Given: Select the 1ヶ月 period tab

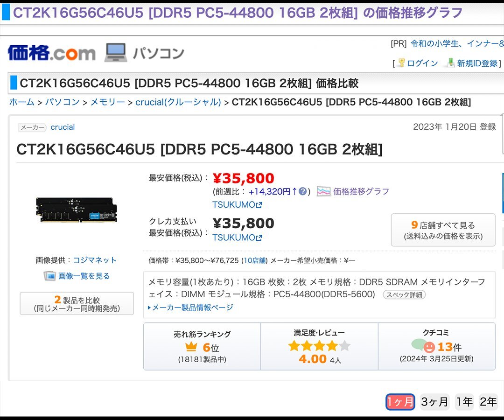Looking at the screenshot, I should [400, 402].
